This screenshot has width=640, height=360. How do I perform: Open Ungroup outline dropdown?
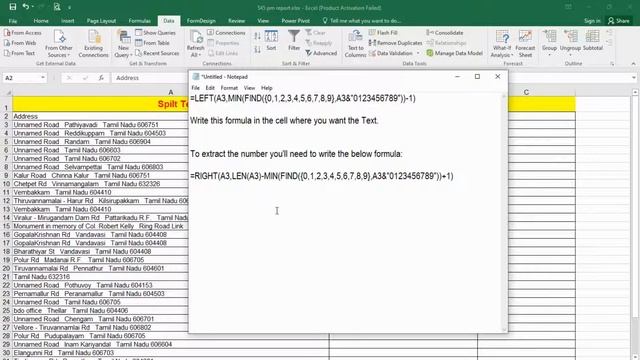[x=570, y=44]
